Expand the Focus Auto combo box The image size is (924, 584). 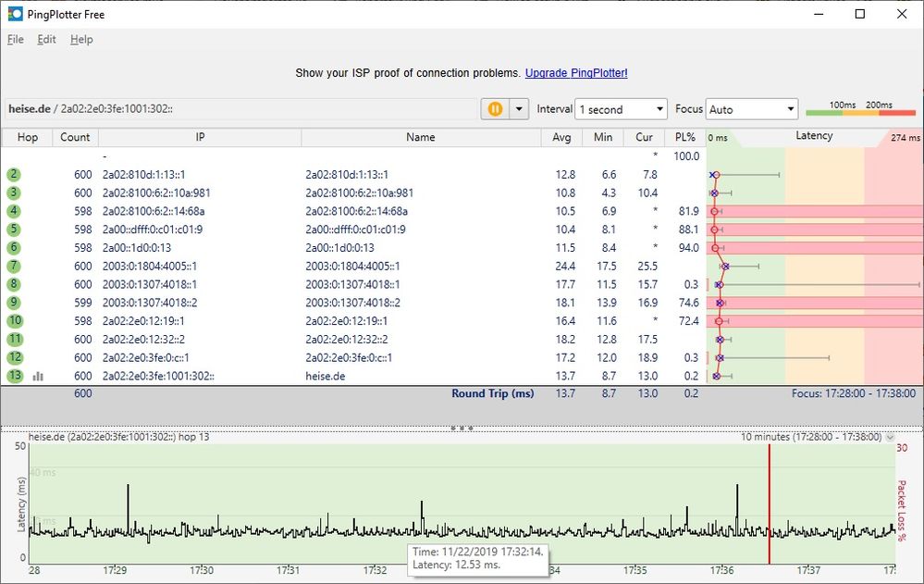coord(751,109)
